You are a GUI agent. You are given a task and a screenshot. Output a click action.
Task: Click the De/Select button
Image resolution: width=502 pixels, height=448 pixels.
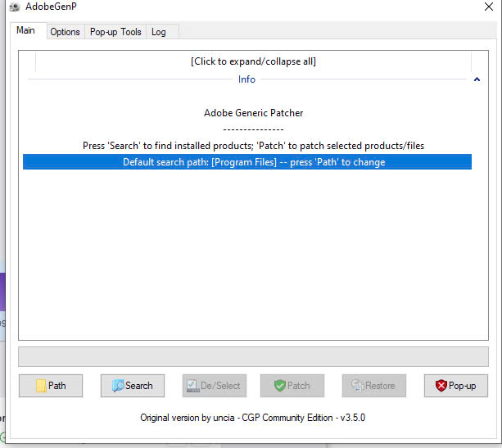[x=215, y=386]
